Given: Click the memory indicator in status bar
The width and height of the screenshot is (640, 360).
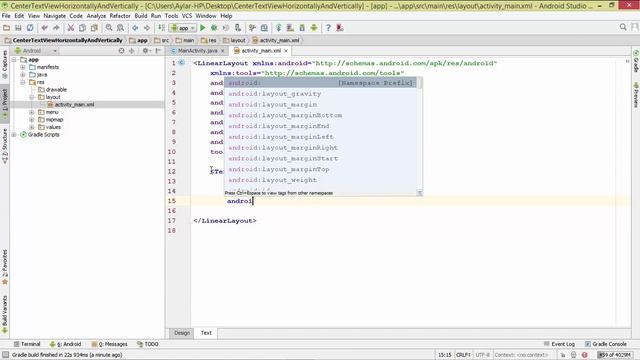Looking at the screenshot, I should (x=615, y=355).
